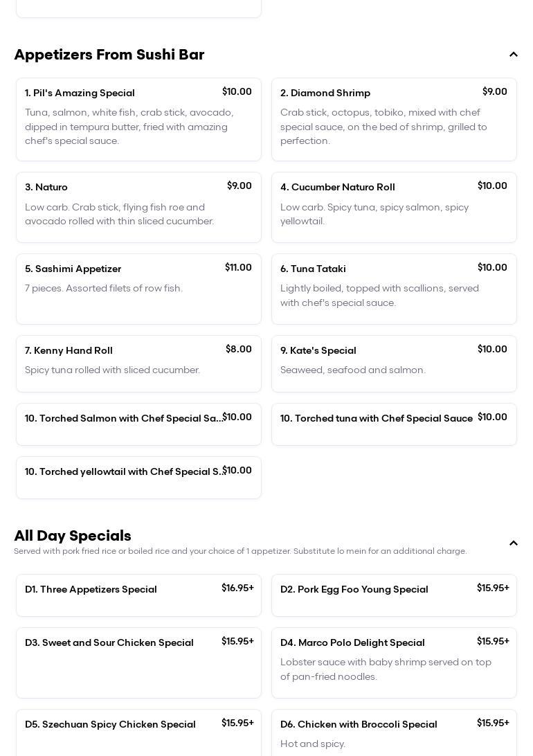Open Cucumber Naturo Roll item card
The image size is (533, 756).
click(x=394, y=207)
